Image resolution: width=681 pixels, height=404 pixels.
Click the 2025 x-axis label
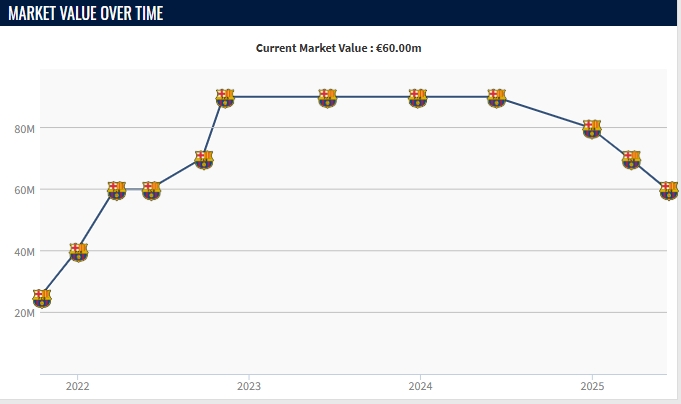pos(592,386)
